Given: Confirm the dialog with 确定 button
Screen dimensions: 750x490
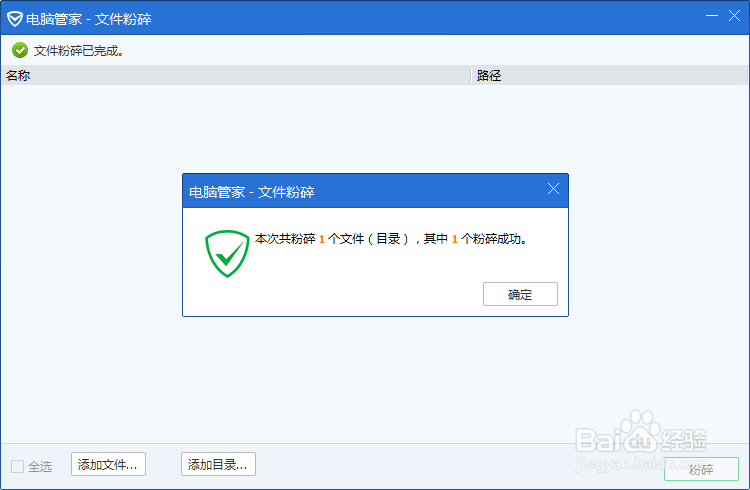Looking at the screenshot, I should pos(520,294).
